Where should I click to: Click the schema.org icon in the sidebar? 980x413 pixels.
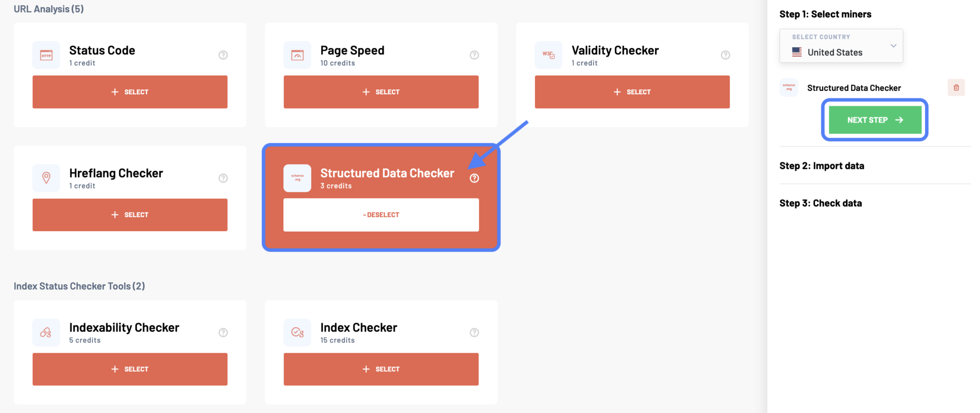point(789,87)
